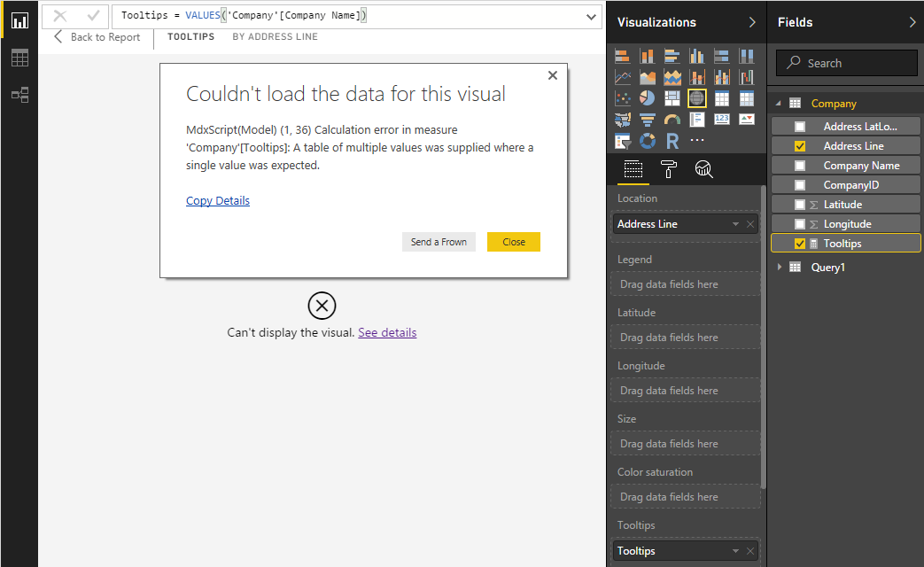The width and height of the screenshot is (924, 567).
Task: Click the Copy Details link
Action: (x=218, y=201)
